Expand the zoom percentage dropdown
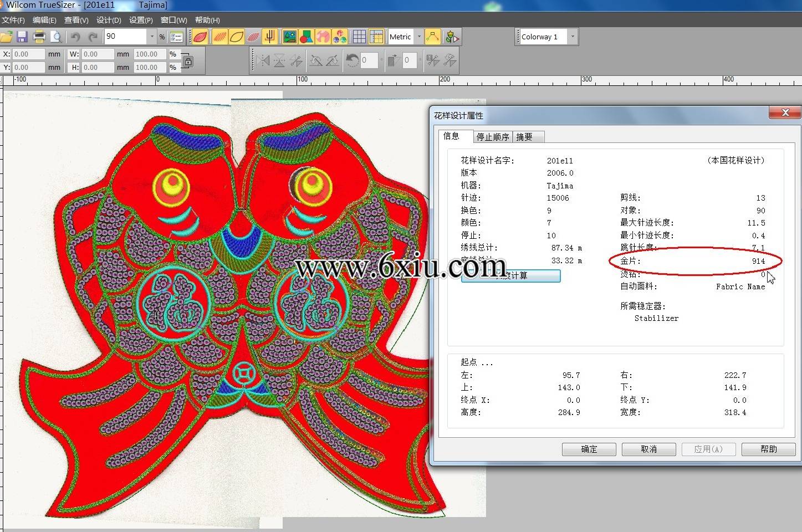The image size is (802, 532). [152, 37]
